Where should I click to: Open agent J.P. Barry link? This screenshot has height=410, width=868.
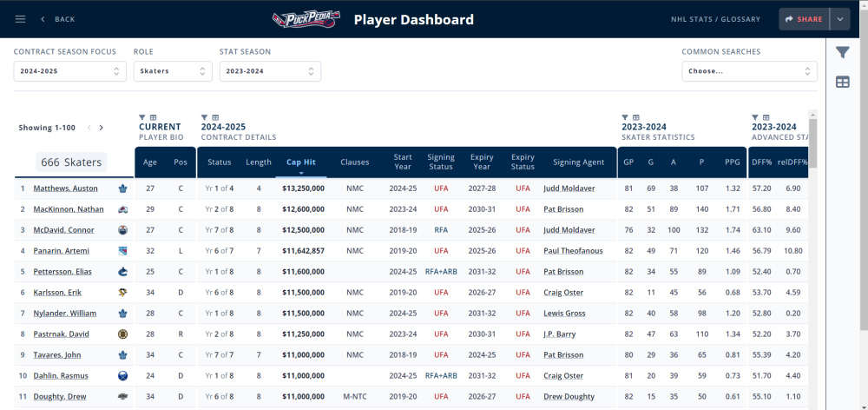click(559, 334)
